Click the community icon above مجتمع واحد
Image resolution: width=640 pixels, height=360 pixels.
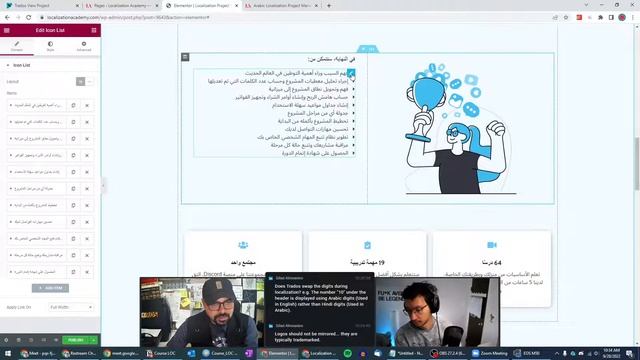[243, 245]
